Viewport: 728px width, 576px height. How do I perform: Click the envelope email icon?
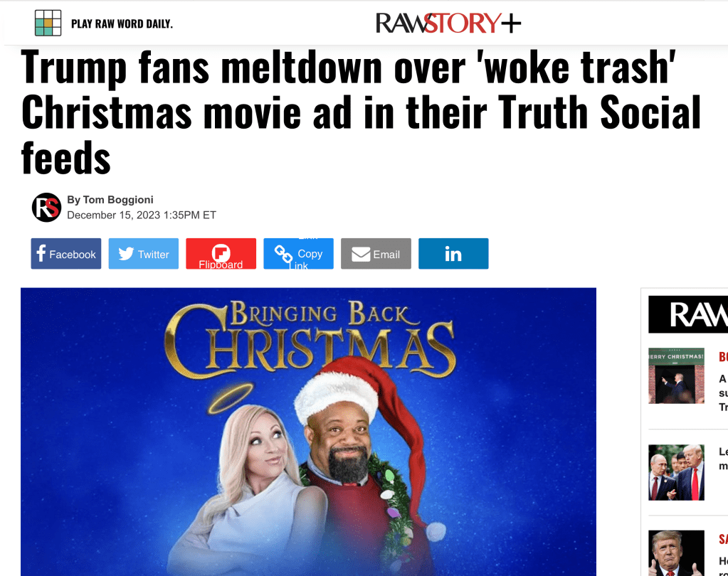click(x=361, y=254)
